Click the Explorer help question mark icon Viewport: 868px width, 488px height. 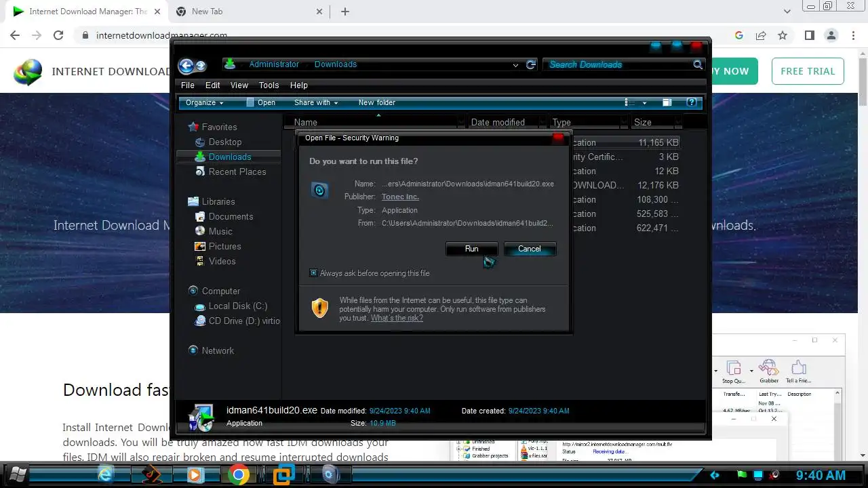point(691,102)
